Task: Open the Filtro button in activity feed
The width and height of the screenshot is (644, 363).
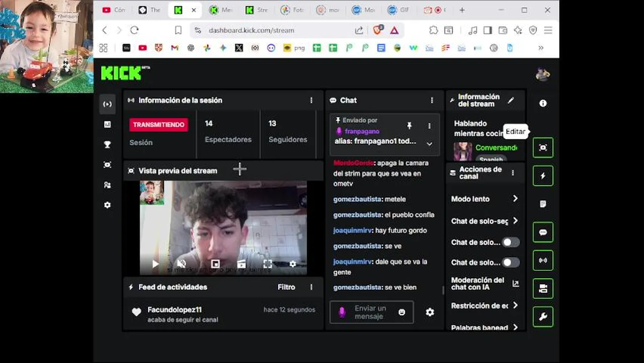Action: point(286,287)
